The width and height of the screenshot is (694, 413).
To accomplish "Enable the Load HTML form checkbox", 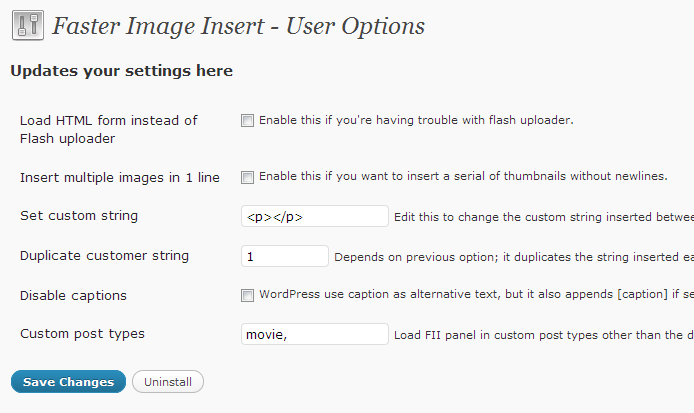I will point(247,121).
